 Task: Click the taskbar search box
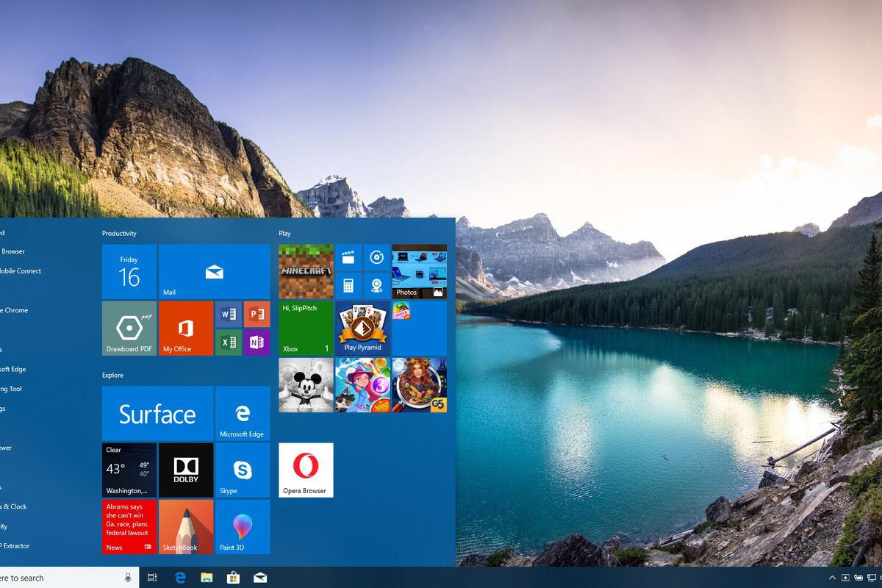(69, 578)
